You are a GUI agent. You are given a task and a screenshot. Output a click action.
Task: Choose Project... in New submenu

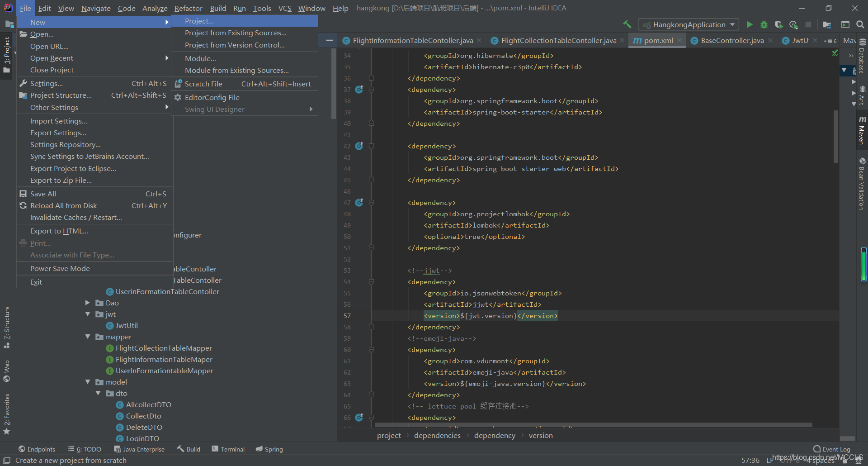pos(245,21)
